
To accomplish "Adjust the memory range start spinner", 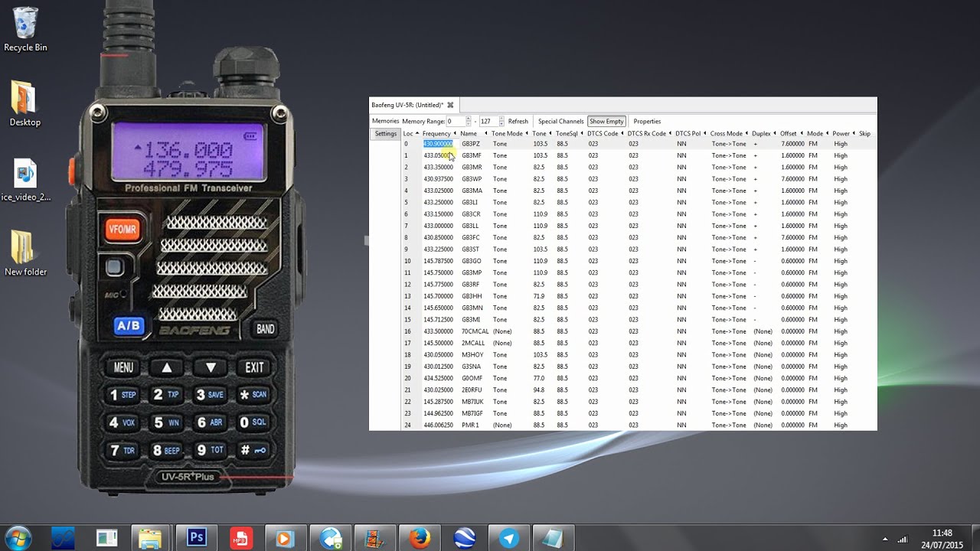I will (x=469, y=121).
